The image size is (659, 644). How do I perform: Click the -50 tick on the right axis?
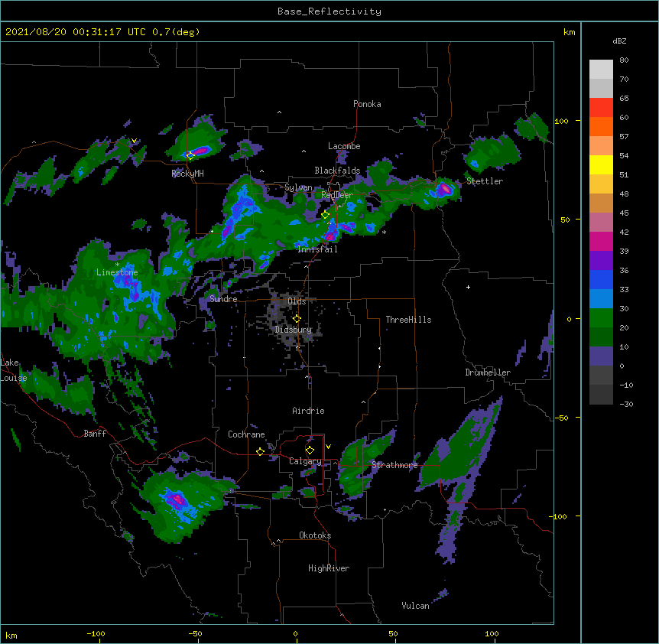[561, 418]
